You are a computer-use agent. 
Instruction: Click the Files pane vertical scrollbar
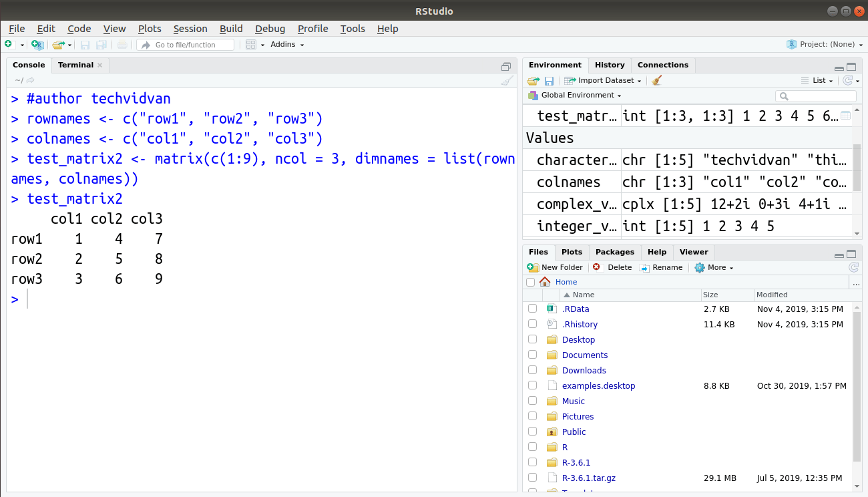click(857, 387)
